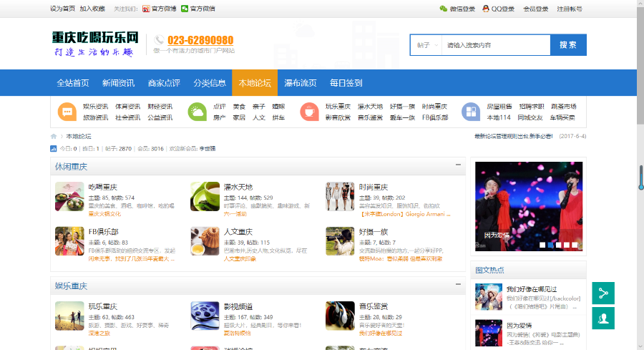Click the orange news chat-bubble icon
The image size is (644, 350).
point(67,112)
